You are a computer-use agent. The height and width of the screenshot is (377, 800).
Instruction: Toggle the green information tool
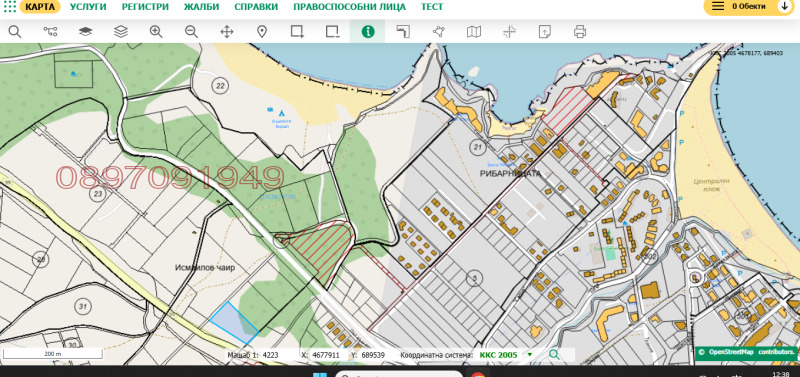pyautogui.click(x=368, y=32)
